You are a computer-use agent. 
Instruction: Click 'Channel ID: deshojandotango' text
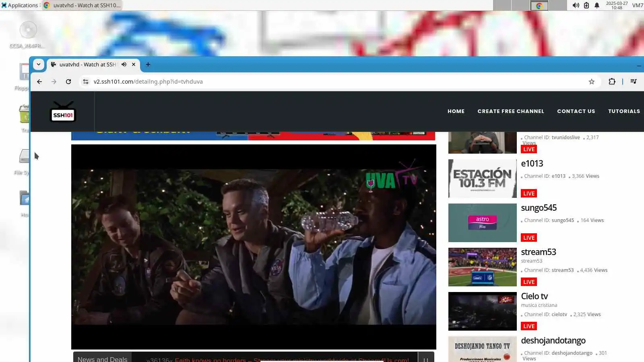tap(558, 353)
